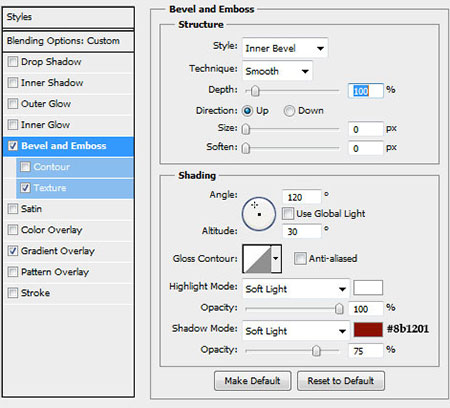Select the Inner Glow style row
Viewport: 450px width, 408px height.
(x=68, y=125)
